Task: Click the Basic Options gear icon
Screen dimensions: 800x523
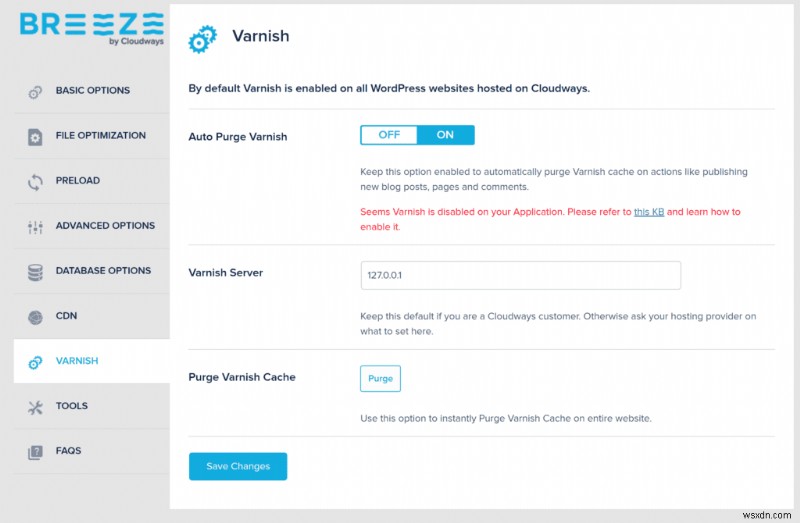Action: 35,92
